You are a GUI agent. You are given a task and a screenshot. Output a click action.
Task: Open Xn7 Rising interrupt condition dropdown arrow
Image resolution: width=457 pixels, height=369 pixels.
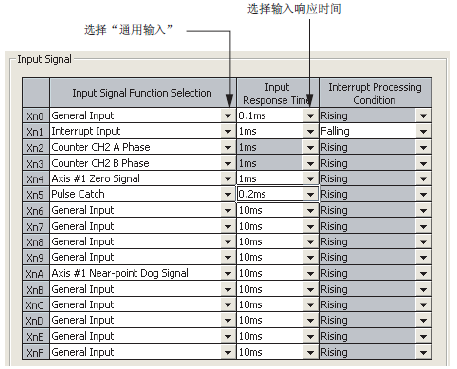tap(423, 226)
